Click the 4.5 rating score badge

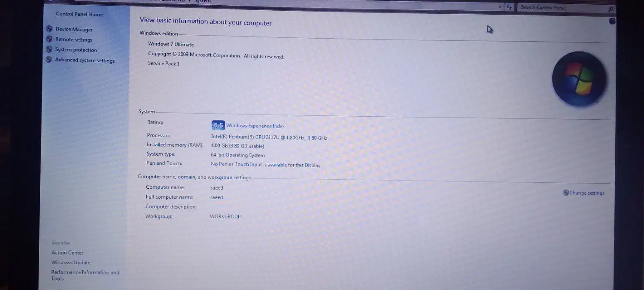click(218, 125)
